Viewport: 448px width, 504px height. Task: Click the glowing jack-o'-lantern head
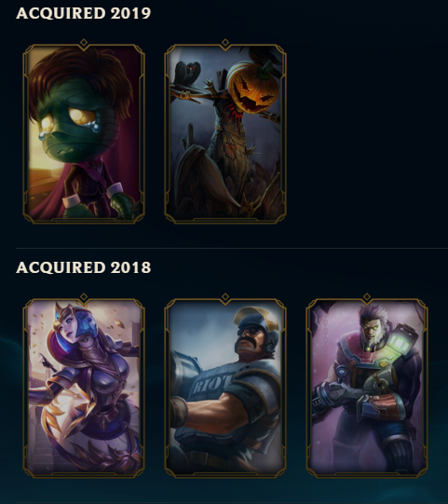(x=253, y=88)
